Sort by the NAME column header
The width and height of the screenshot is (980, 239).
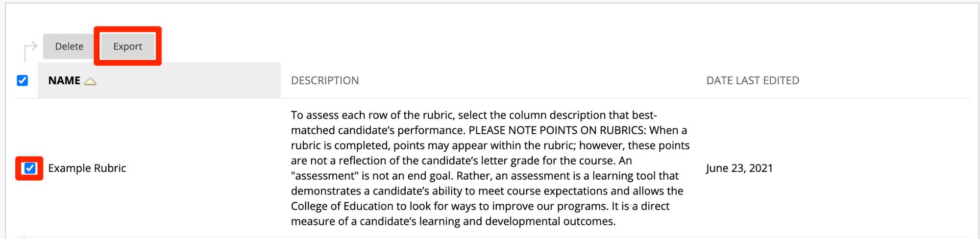pyautogui.click(x=64, y=80)
